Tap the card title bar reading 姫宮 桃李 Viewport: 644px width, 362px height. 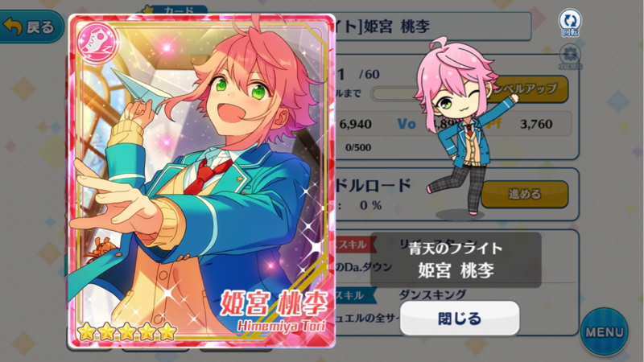[x=433, y=27]
